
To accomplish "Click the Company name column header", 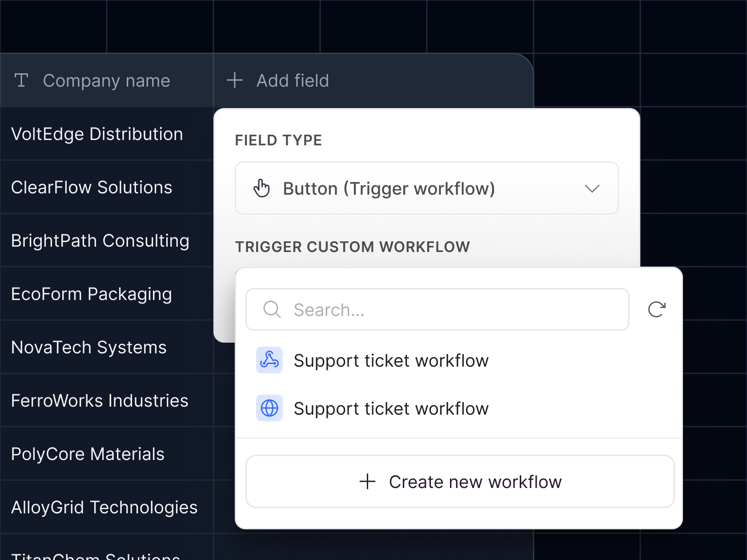I will click(106, 80).
